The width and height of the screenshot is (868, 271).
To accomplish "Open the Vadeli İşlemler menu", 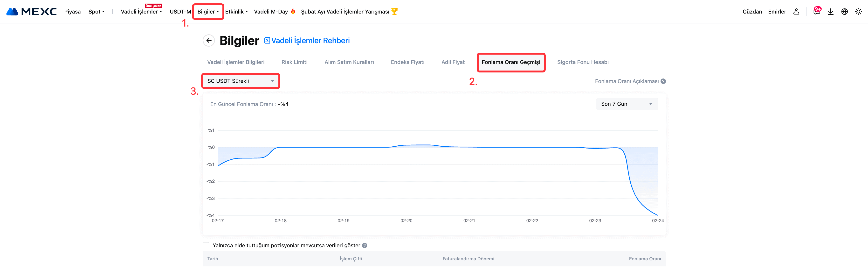I will coord(141,12).
